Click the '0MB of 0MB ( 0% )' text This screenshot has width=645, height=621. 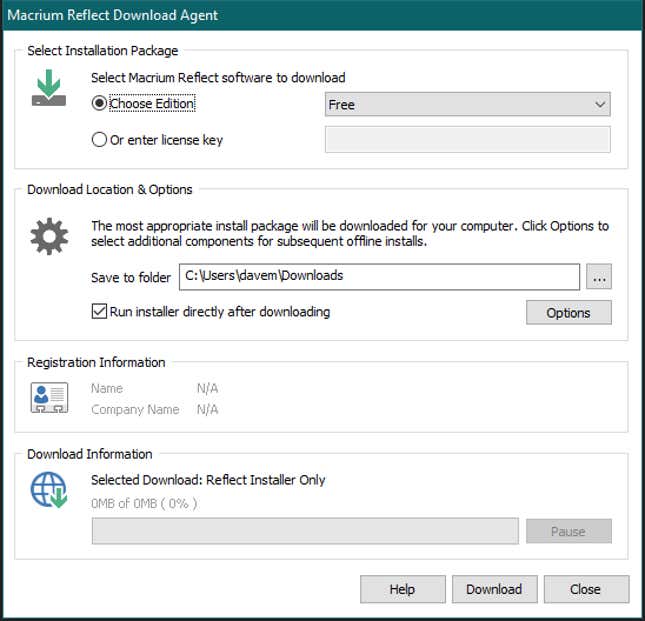(x=144, y=503)
